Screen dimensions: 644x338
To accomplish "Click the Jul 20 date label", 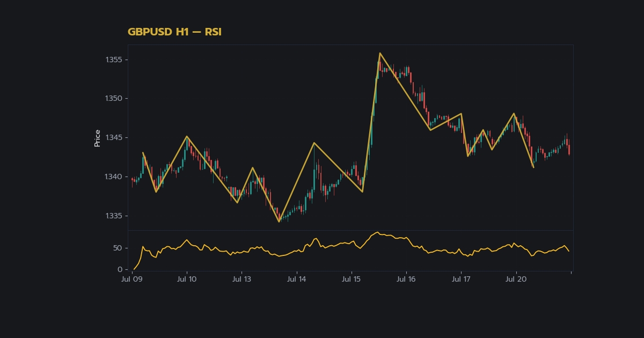I will [x=516, y=280].
